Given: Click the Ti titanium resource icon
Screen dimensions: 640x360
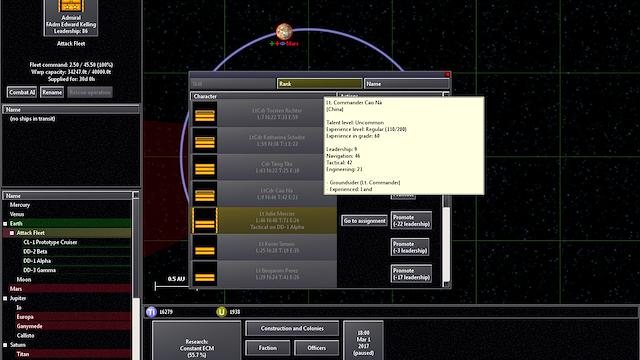Looking at the screenshot, I should coord(151,312).
